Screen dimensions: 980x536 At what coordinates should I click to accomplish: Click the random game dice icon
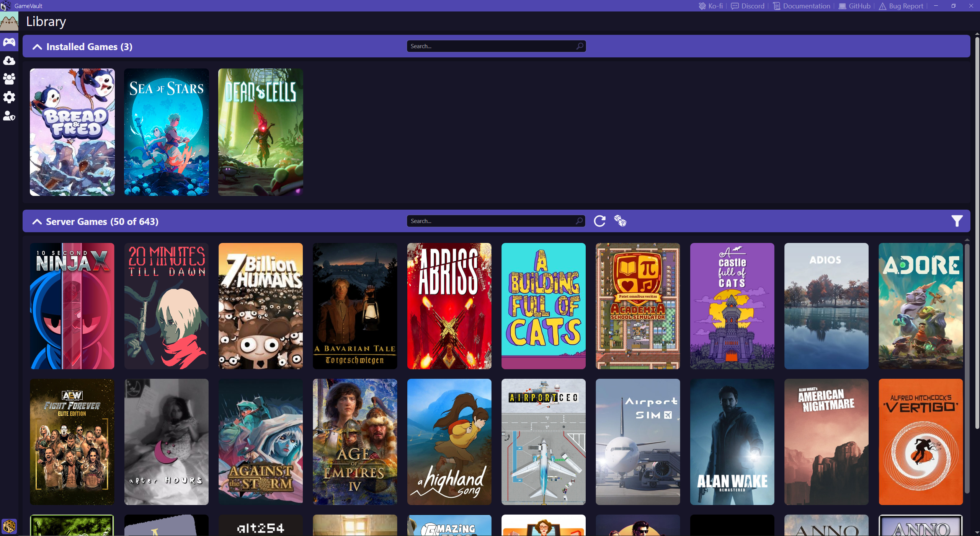point(620,221)
